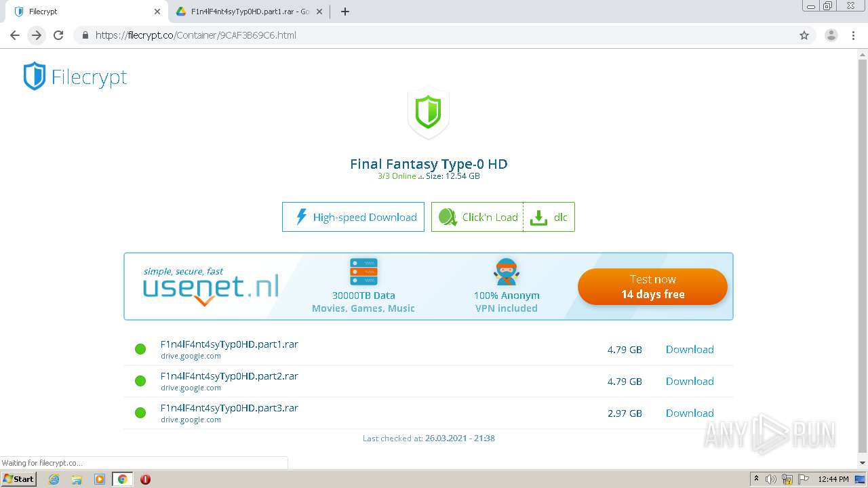Open Windows Explorer folder in taskbar
The height and width of the screenshot is (488, 868).
(77, 479)
